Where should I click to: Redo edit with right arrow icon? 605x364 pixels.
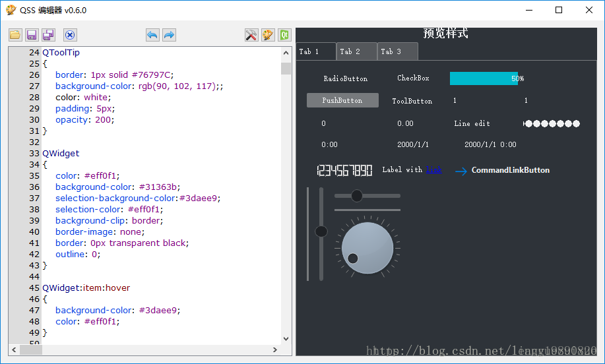click(169, 35)
